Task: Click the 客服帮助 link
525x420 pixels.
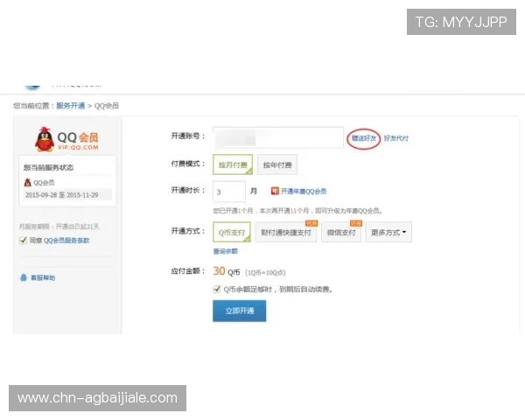Action: (x=43, y=277)
